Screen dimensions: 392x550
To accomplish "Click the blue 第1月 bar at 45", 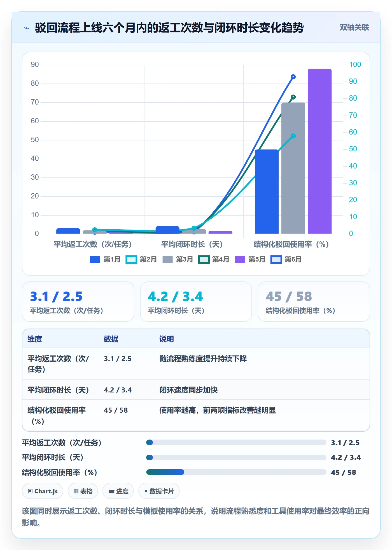I will (267, 192).
